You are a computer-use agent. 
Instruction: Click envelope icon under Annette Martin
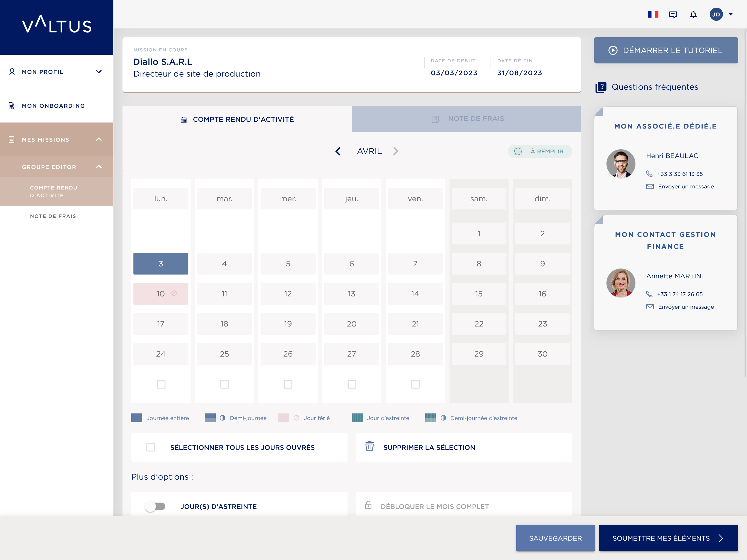650,307
